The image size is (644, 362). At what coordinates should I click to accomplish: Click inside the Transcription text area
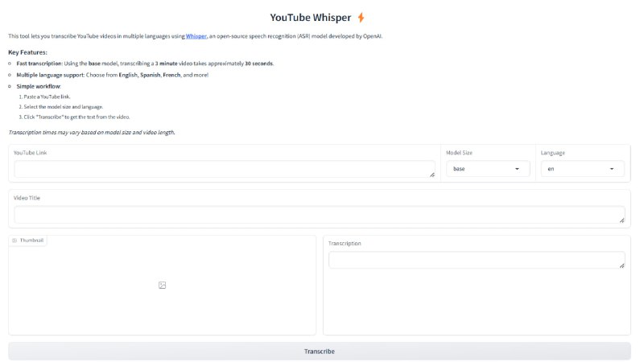point(473,260)
